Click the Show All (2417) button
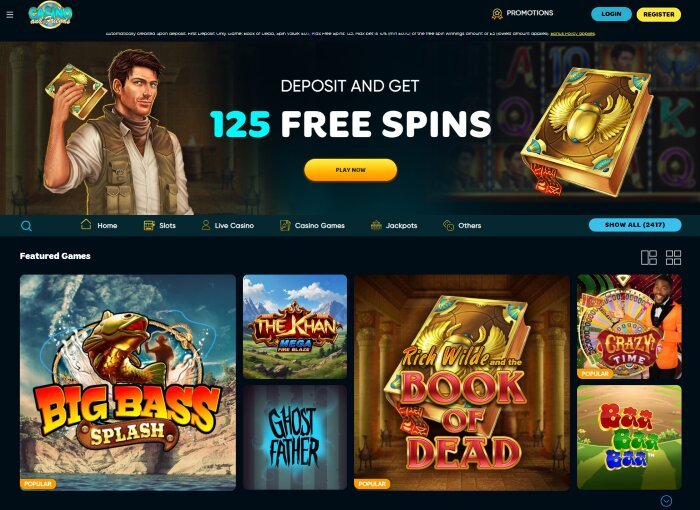This screenshot has width=700, height=510. click(635, 225)
